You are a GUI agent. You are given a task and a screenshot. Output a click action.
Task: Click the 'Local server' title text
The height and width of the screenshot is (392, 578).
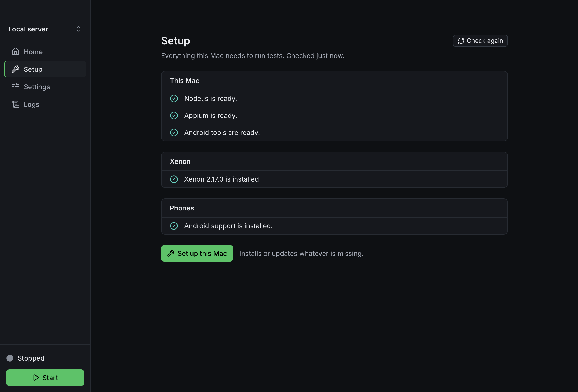pos(28,29)
